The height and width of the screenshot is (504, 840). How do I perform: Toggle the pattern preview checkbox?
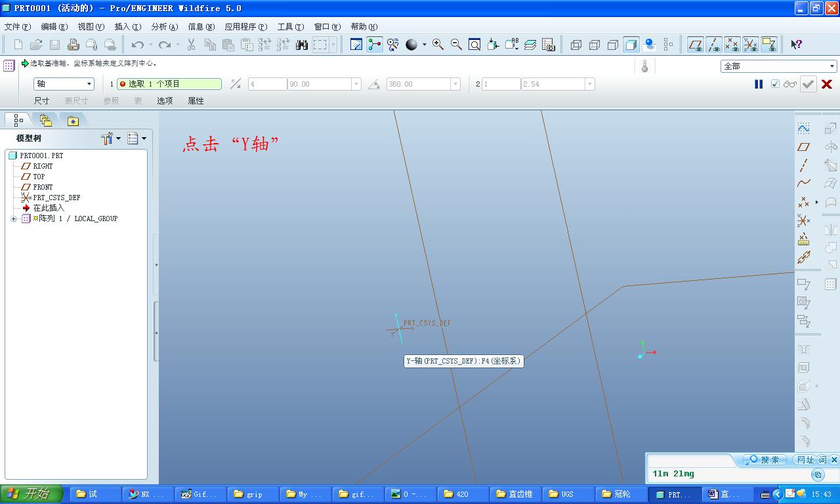(x=775, y=84)
